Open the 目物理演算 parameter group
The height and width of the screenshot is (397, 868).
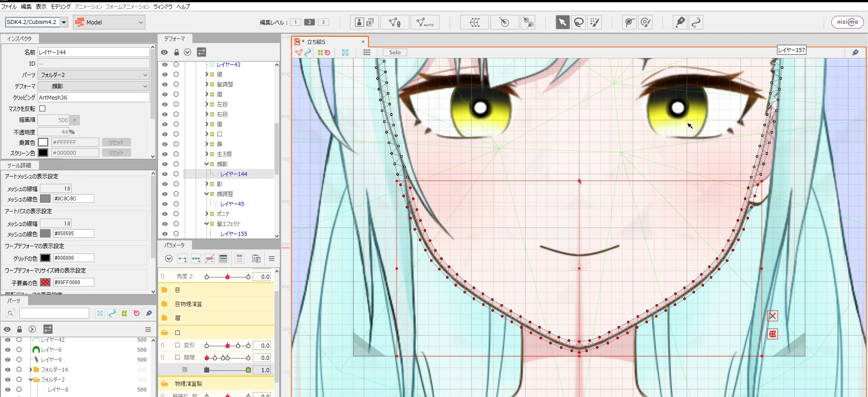[x=216, y=304]
